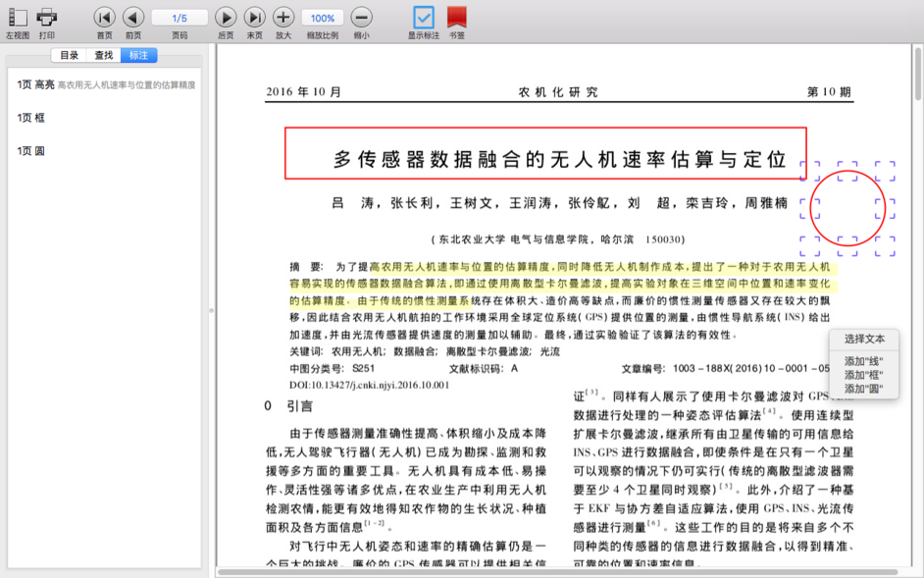Viewport: 924px width, 578px height.
Task: Zoom out using the 缩小 icon
Action: (x=364, y=17)
